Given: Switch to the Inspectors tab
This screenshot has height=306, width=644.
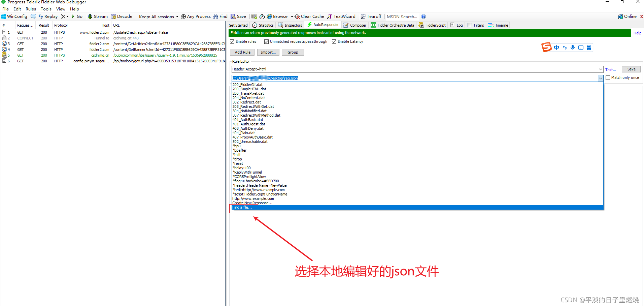Looking at the screenshot, I should 290,25.
